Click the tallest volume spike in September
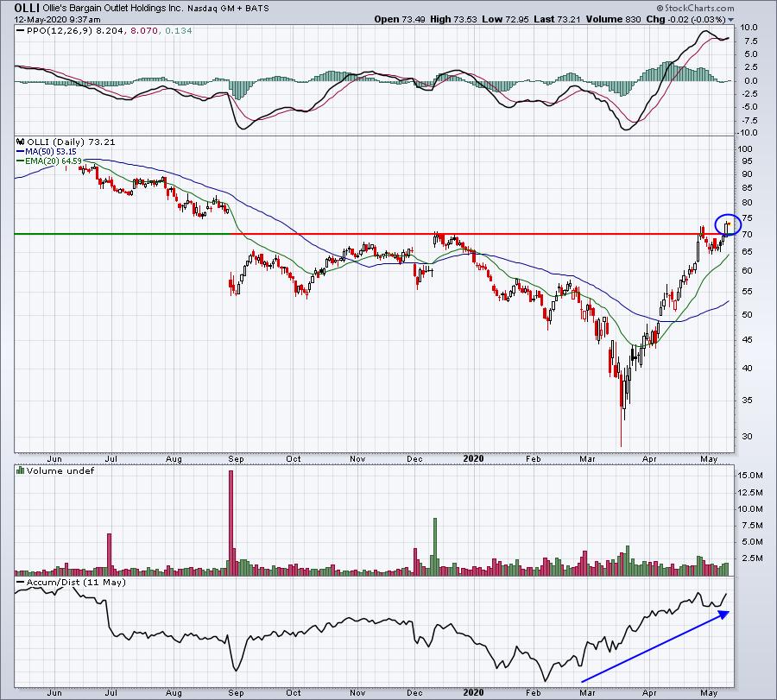 [231, 518]
